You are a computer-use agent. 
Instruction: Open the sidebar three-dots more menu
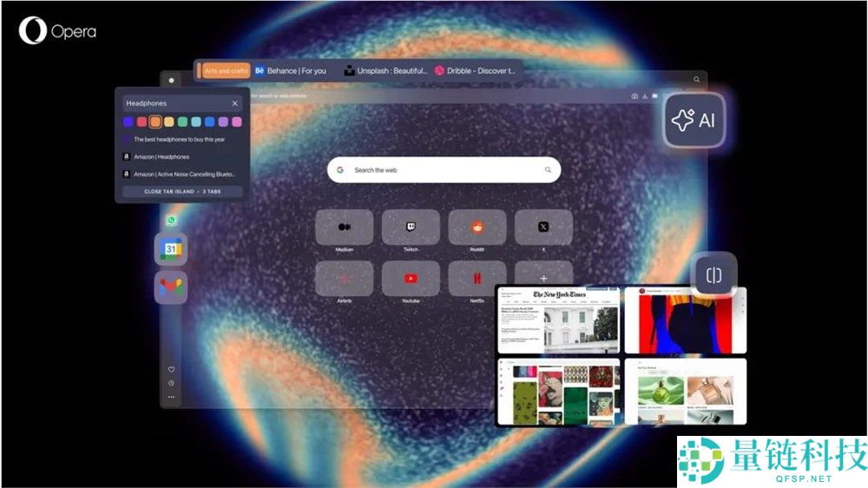pyautogui.click(x=171, y=397)
